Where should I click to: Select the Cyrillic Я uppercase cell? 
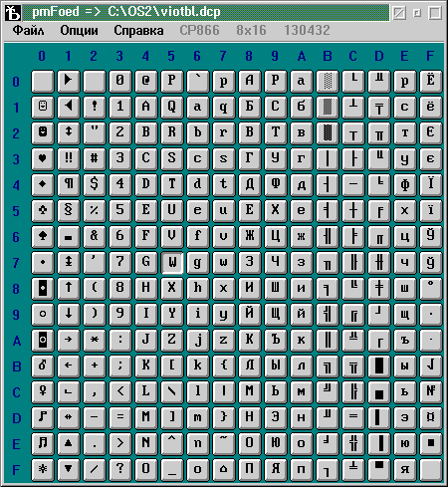(x=276, y=469)
